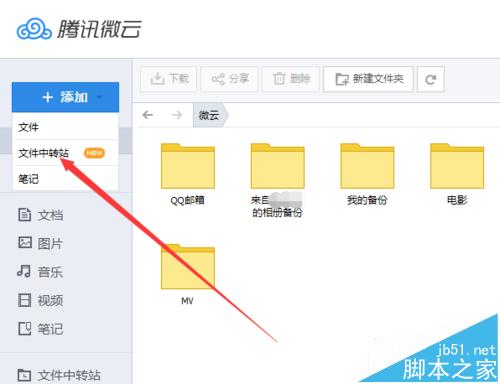
Task: Go forward with the right arrow
Action: pyautogui.click(x=177, y=115)
